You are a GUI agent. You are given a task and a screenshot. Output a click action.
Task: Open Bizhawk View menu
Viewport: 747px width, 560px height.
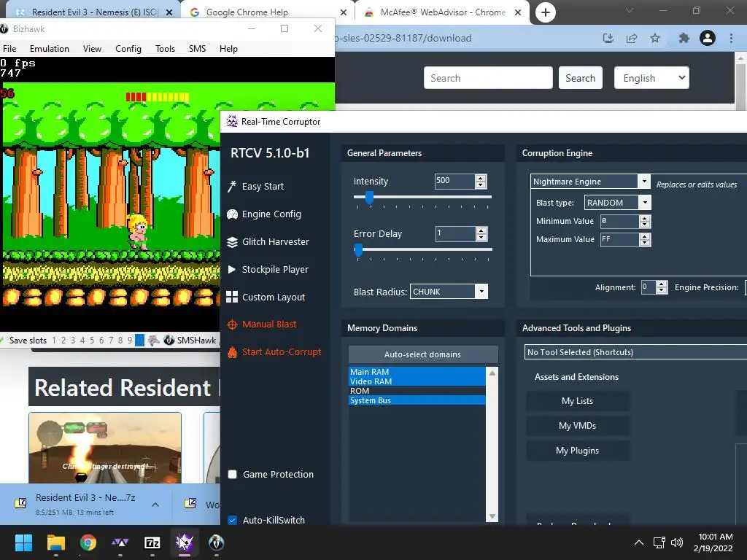click(92, 49)
